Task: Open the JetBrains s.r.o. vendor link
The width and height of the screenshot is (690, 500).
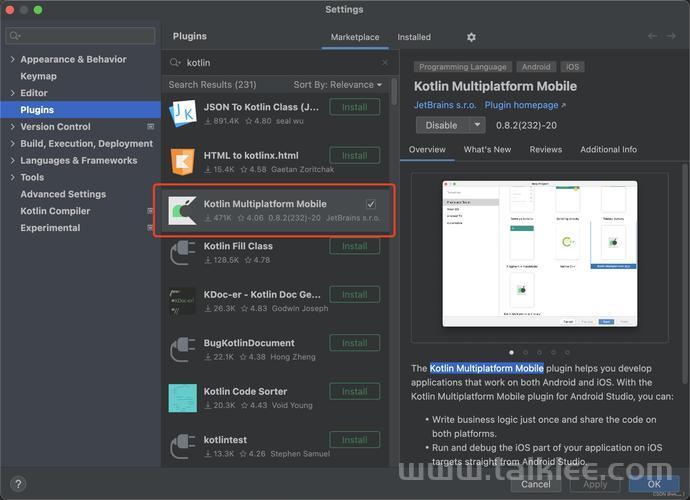Action: (x=445, y=105)
